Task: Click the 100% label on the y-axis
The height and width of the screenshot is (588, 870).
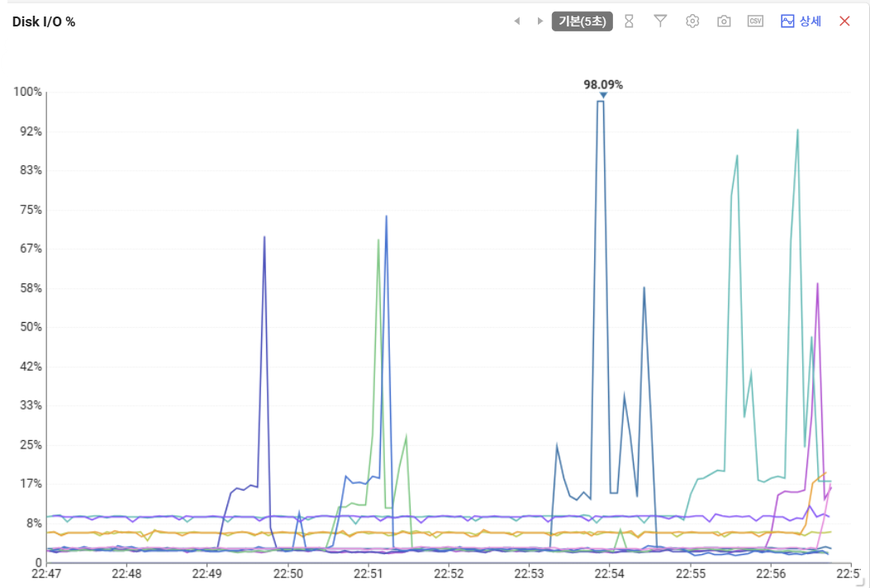Action: 27,92
